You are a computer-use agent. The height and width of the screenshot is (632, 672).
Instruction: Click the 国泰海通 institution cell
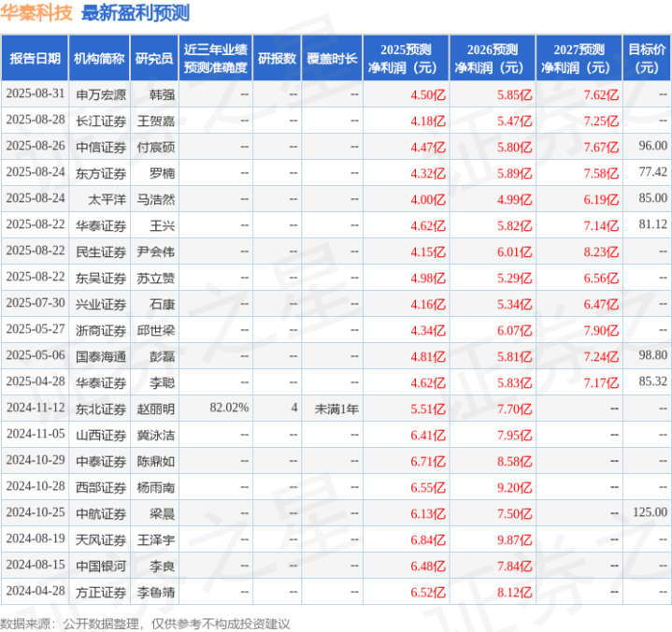101,357
